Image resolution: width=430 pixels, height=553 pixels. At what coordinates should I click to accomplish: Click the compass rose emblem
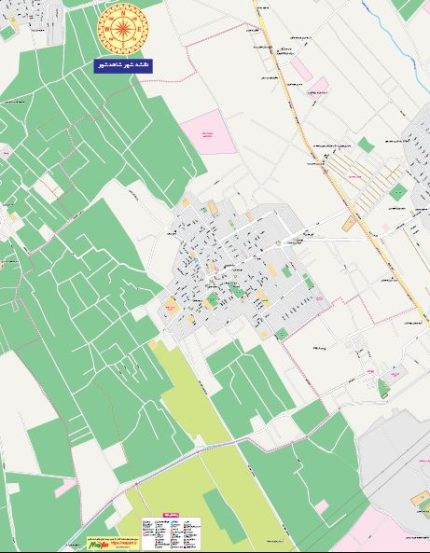click(123, 29)
